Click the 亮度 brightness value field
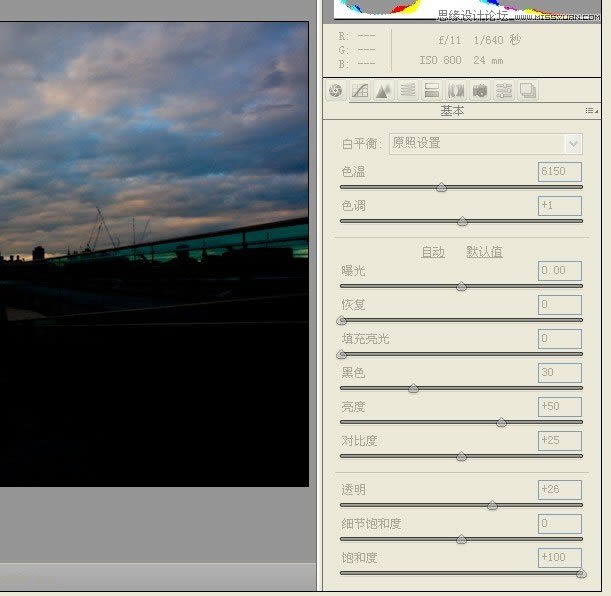 tap(559, 406)
